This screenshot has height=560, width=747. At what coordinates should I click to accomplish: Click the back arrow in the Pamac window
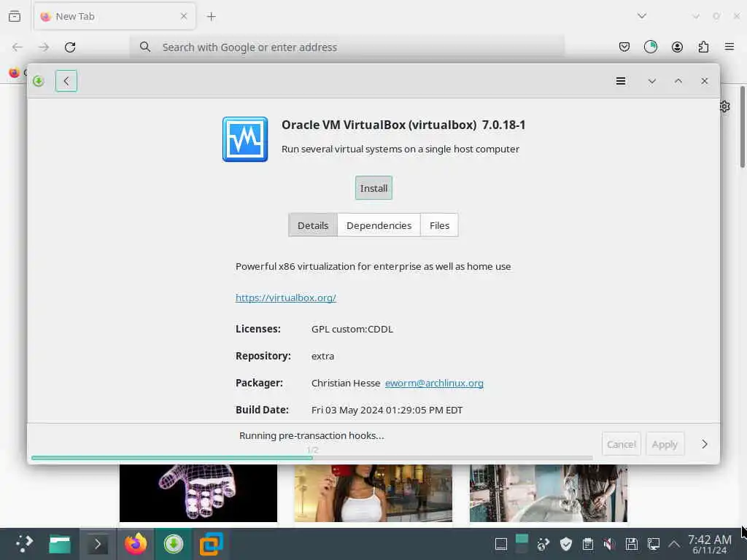(x=66, y=81)
